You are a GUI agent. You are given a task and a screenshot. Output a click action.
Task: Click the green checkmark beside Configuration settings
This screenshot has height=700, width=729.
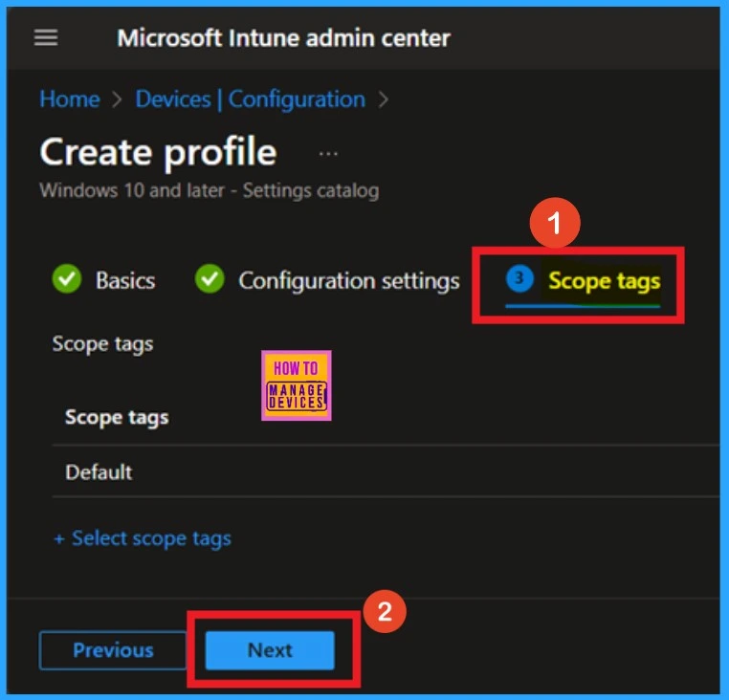click(210, 279)
